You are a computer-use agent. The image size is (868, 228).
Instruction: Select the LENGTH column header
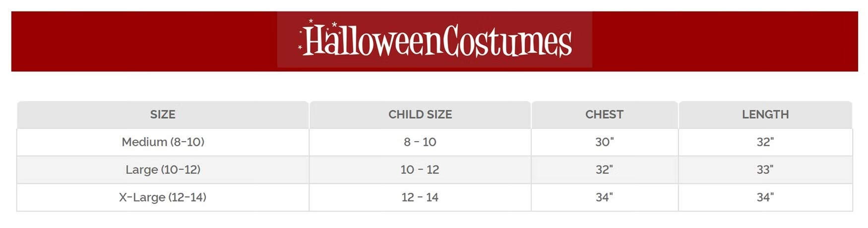(765, 115)
